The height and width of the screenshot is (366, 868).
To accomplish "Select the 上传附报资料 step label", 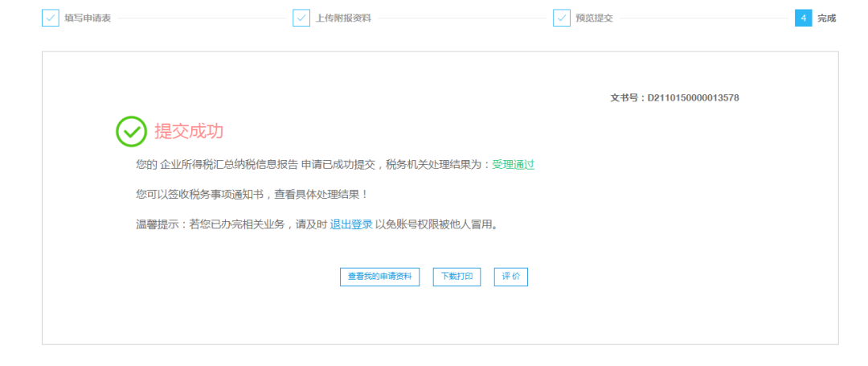I will point(343,19).
